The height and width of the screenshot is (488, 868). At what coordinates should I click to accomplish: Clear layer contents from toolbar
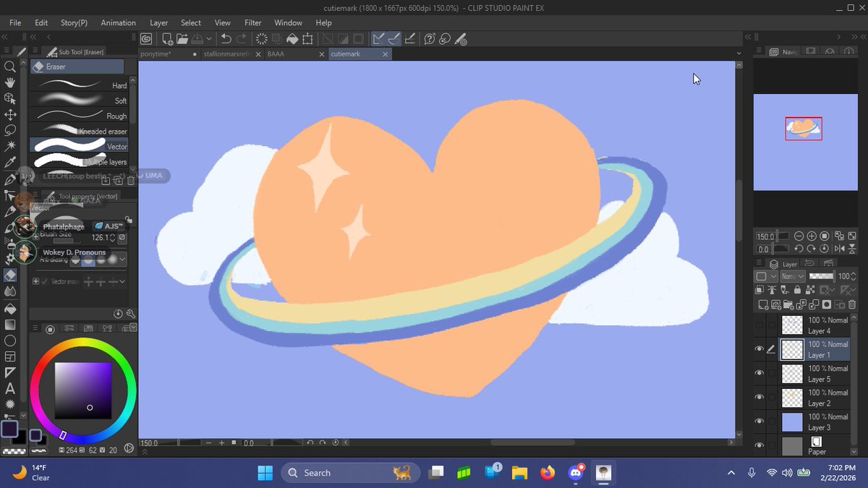tap(262, 39)
